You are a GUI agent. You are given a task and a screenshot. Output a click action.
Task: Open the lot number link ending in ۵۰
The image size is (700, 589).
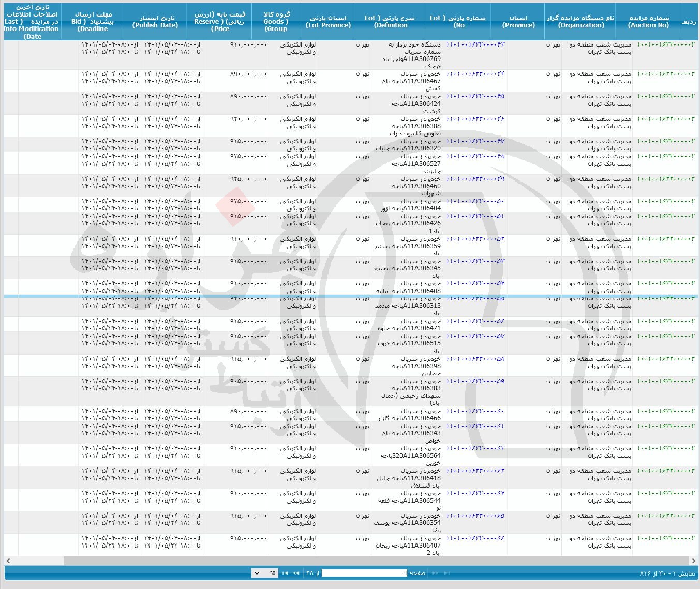[475, 202]
